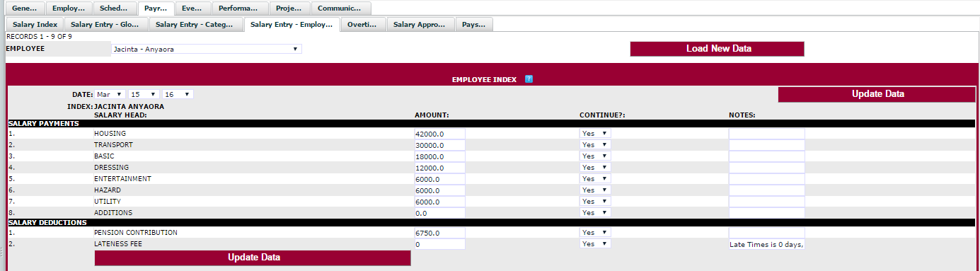This screenshot has width=980, height=271.
Task: Click the Notes field for Transport
Action: [x=767, y=145]
